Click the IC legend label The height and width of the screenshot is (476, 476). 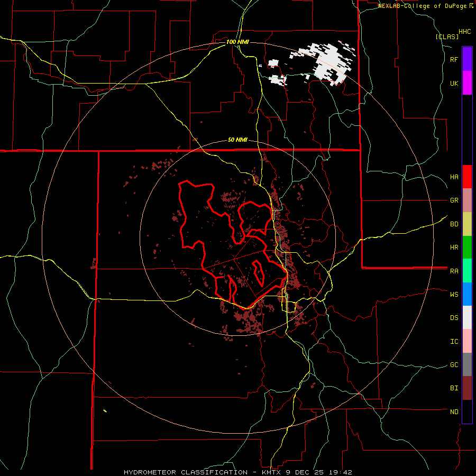pyautogui.click(x=454, y=342)
